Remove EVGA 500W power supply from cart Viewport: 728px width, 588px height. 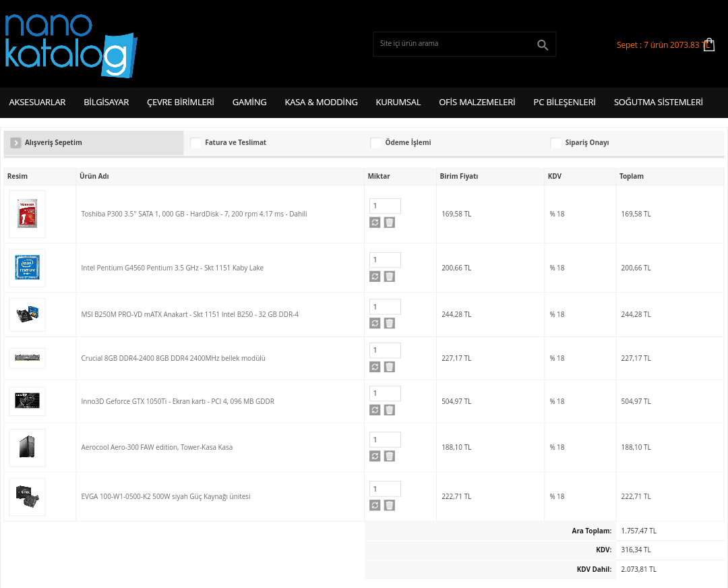tap(390, 505)
